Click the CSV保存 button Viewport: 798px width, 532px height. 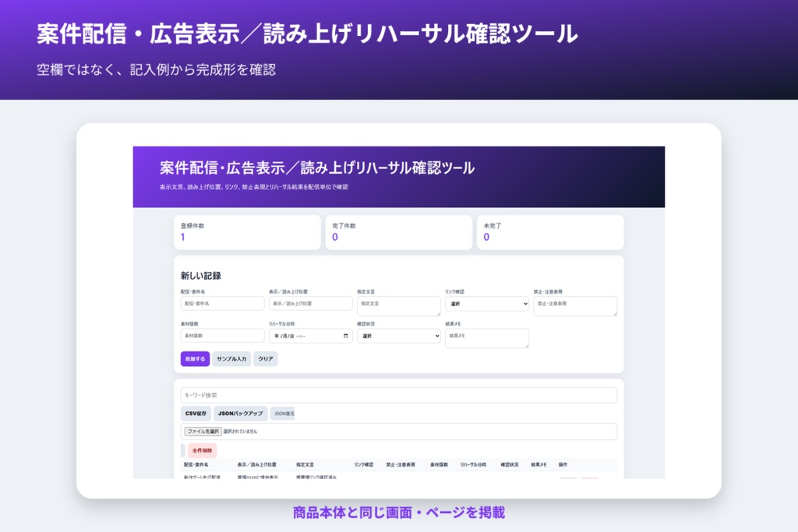click(x=196, y=414)
